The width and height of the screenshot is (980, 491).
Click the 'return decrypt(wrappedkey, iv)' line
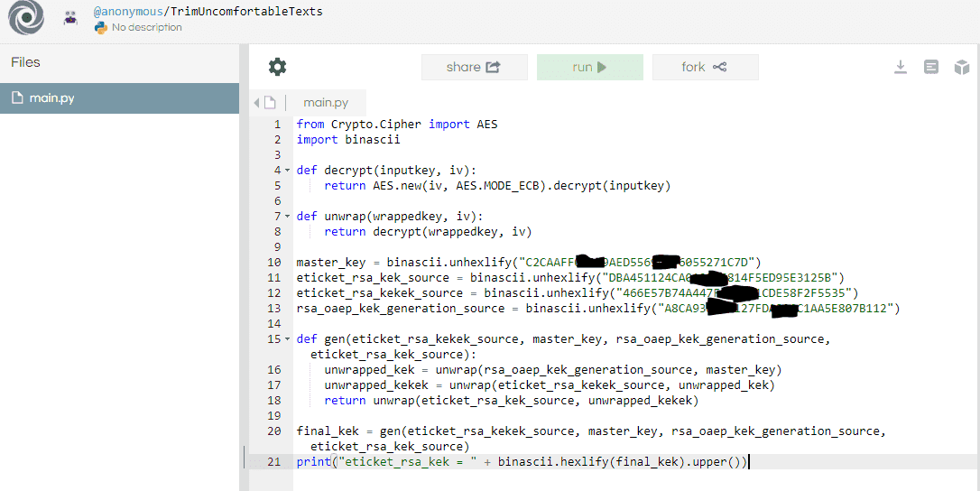pyautogui.click(x=428, y=231)
